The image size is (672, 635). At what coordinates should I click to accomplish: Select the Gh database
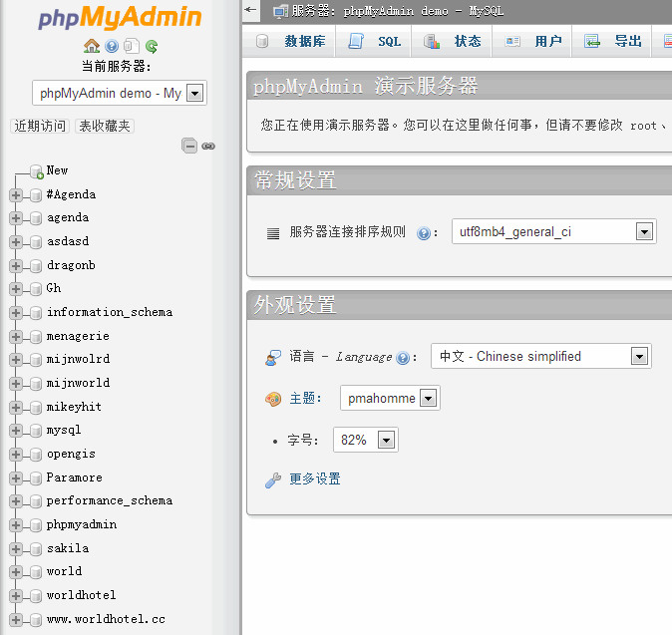point(54,288)
